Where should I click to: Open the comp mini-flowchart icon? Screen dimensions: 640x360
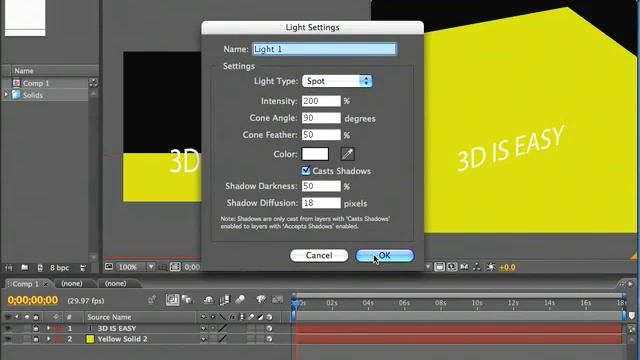pyautogui.click(x=152, y=300)
